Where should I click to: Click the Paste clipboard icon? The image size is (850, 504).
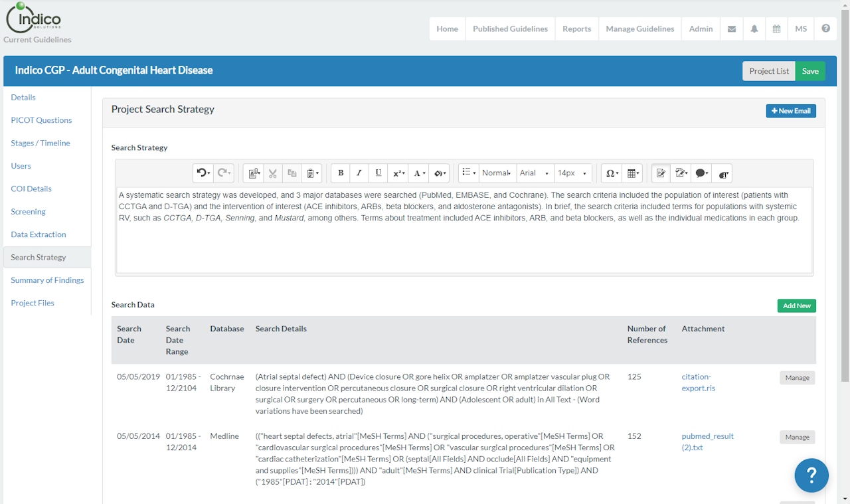coord(312,173)
